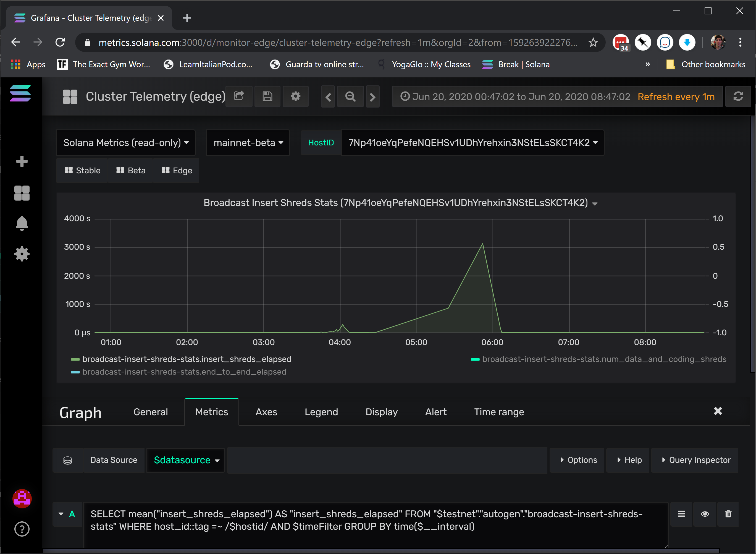Open the share dashboard icon

[x=239, y=96]
